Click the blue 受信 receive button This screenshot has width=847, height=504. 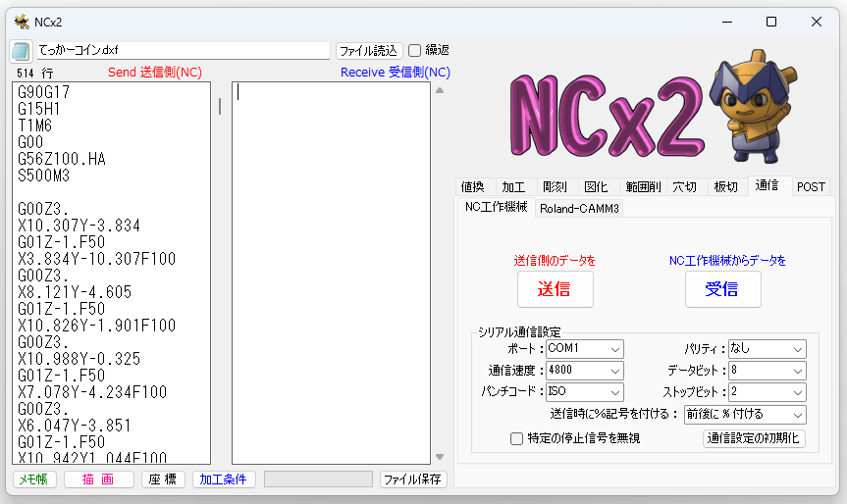click(722, 289)
